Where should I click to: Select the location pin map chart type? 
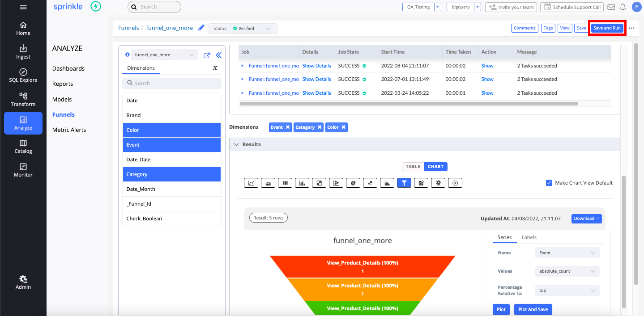click(x=438, y=183)
